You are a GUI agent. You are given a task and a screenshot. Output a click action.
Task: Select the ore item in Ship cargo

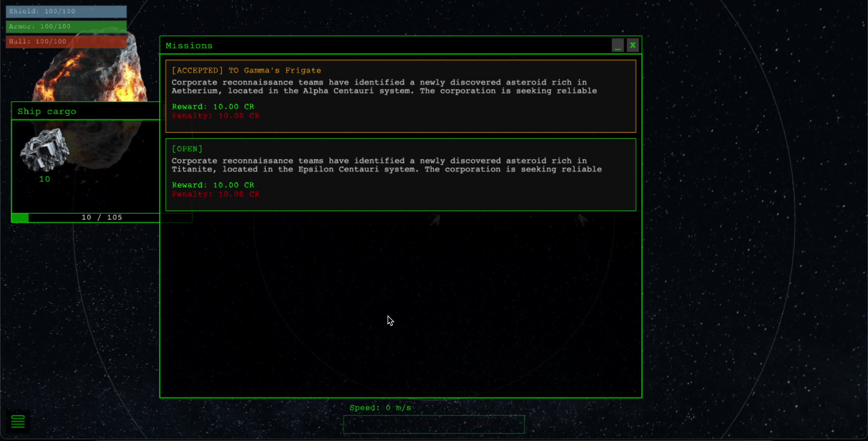45,151
